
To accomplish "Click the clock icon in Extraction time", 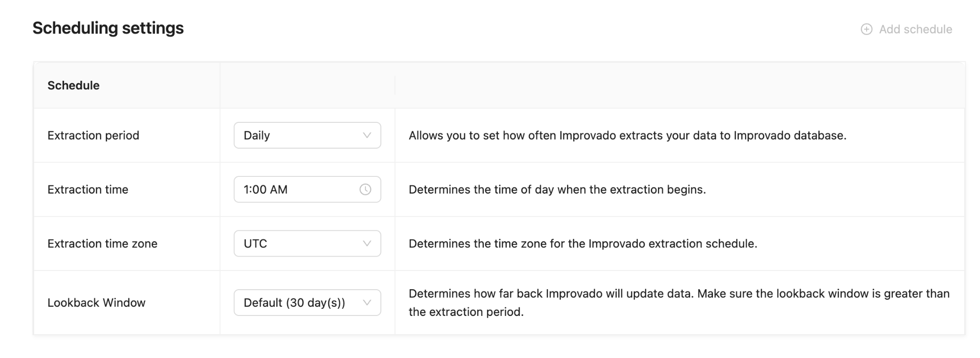I will coord(365,189).
